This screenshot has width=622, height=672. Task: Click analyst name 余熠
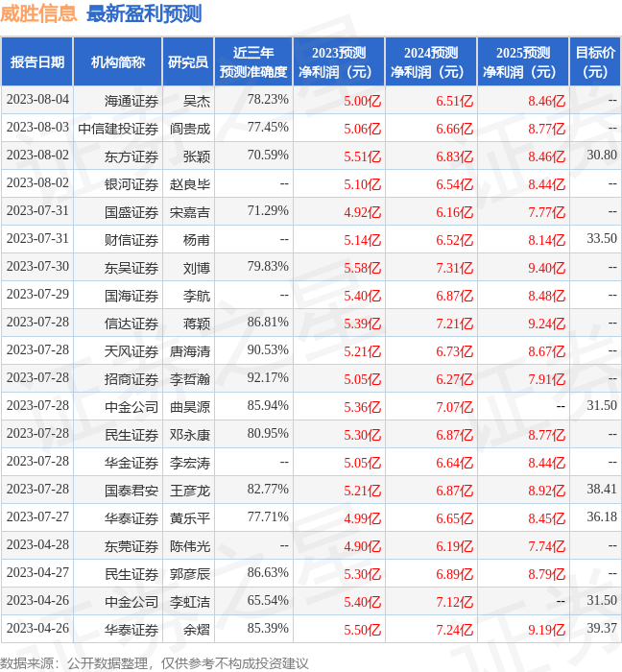coord(197,631)
